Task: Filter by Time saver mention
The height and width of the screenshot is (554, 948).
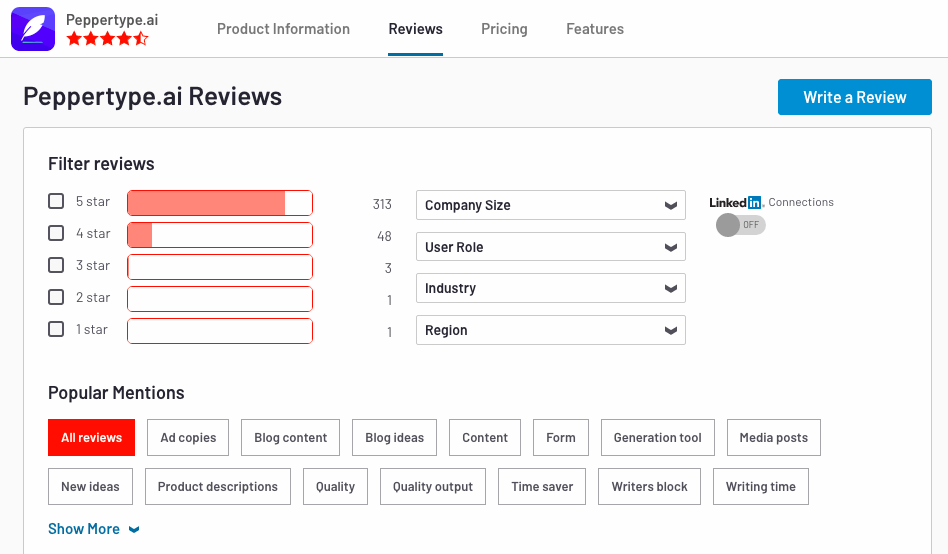Action: [542, 486]
